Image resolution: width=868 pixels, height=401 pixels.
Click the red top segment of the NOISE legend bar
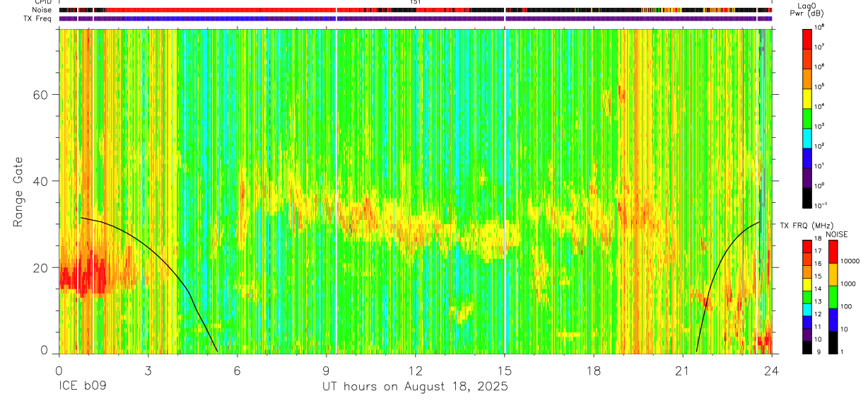click(833, 252)
